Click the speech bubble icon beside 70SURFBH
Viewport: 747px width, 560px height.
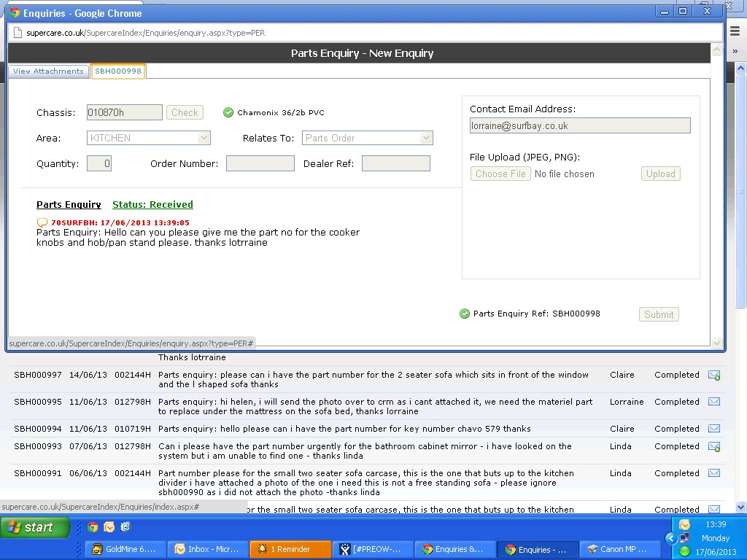[x=42, y=222]
